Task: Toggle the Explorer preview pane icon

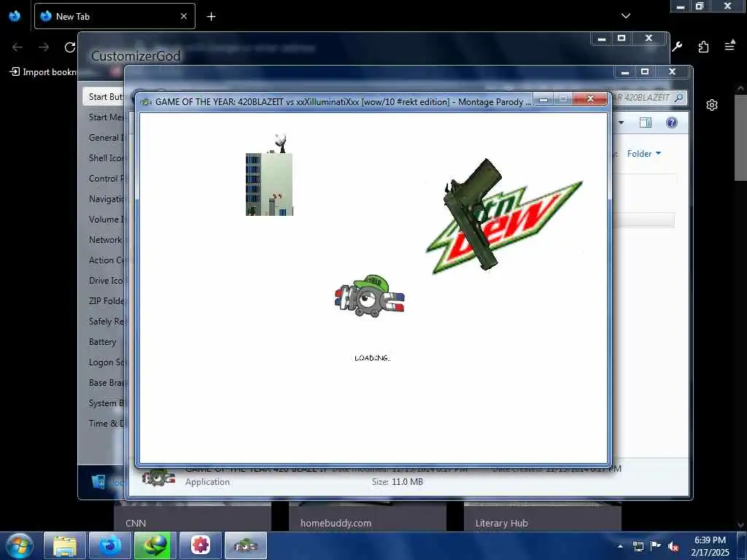Action: 646,122
